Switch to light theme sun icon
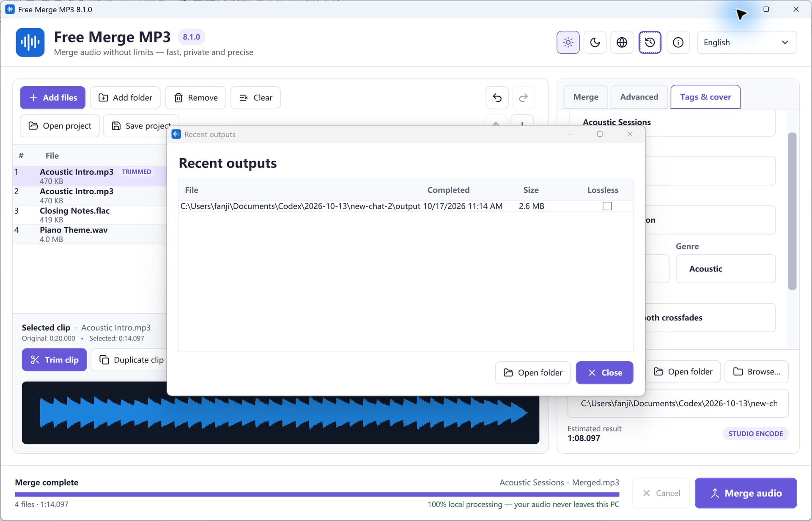This screenshot has width=812, height=521. click(x=568, y=42)
